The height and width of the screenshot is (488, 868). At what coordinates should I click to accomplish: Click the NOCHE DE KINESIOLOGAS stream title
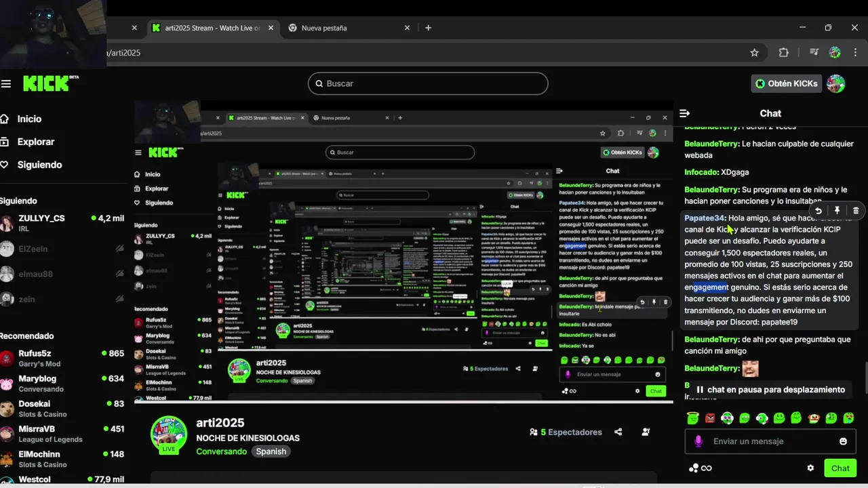(x=248, y=438)
